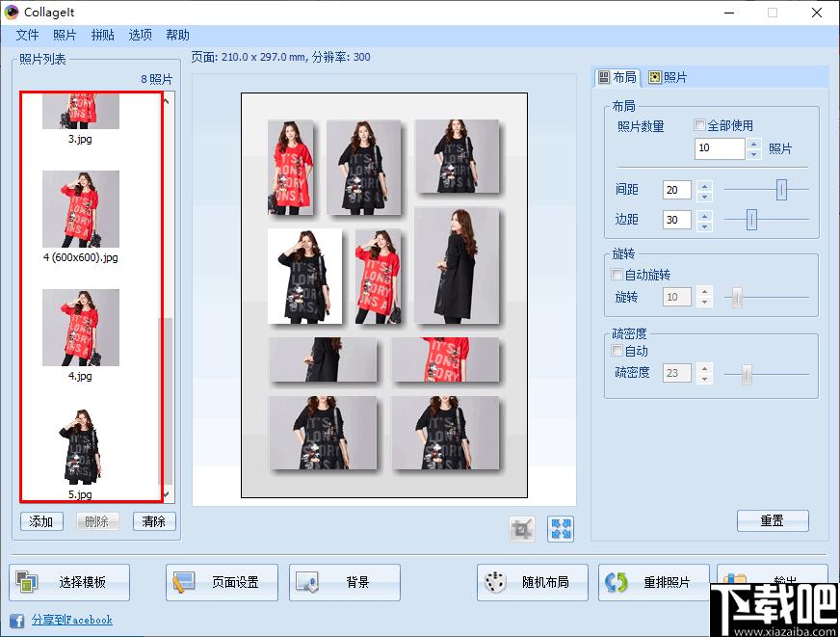840x637 pixels.
Task: Enable the 全部使用 checkbox
Action: [699, 125]
